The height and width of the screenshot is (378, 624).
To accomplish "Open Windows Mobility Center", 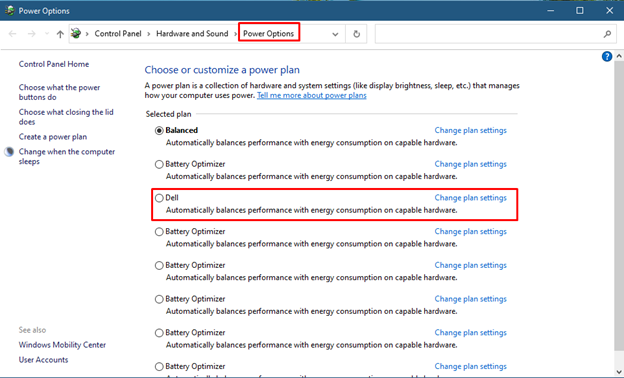I will 62,345.
